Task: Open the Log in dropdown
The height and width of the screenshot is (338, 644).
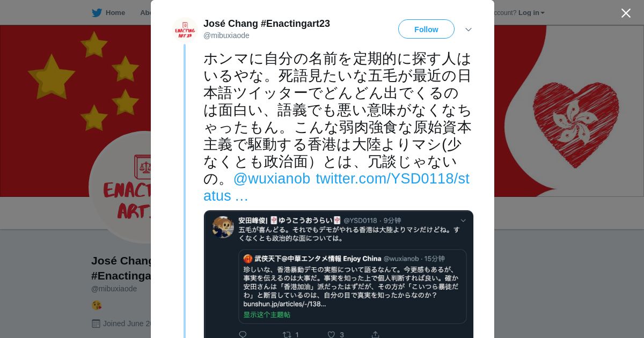Action: 531,13
